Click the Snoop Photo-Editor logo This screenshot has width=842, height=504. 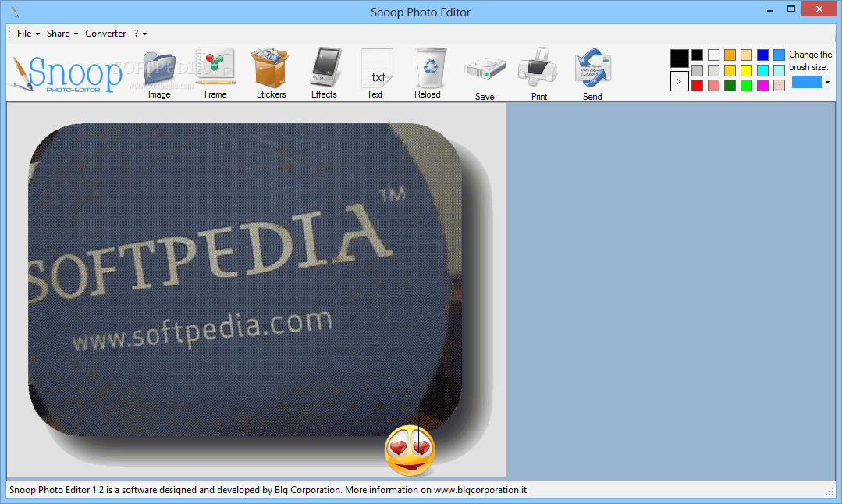point(66,73)
